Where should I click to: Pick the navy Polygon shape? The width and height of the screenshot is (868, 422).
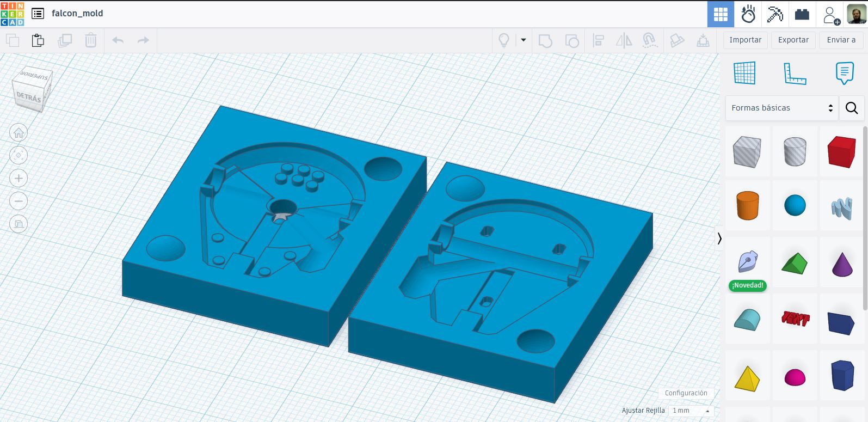click(x=842, y=375)
